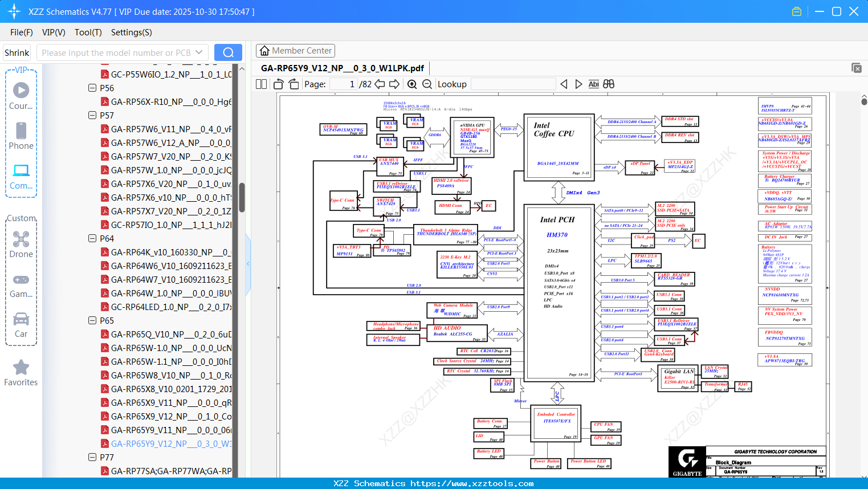Click the panel restore icon at top right
The height and width of the screenshot is (489, 868).
point(857,68)
